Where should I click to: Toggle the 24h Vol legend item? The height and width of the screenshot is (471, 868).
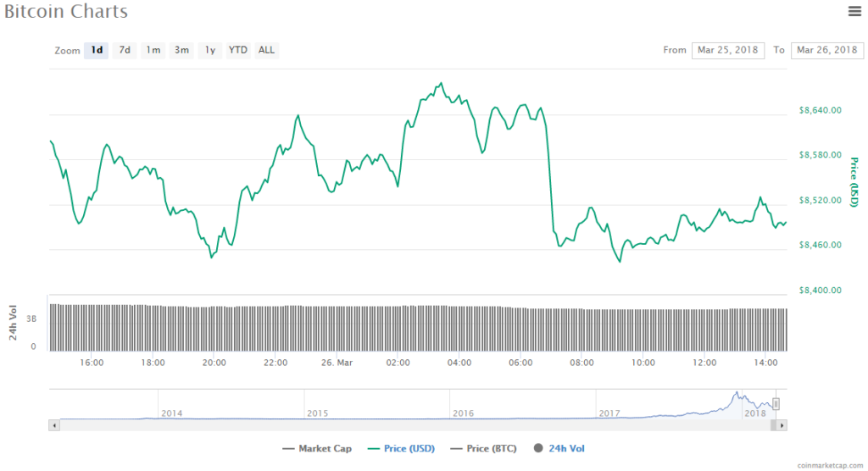[x=560, y=448]
